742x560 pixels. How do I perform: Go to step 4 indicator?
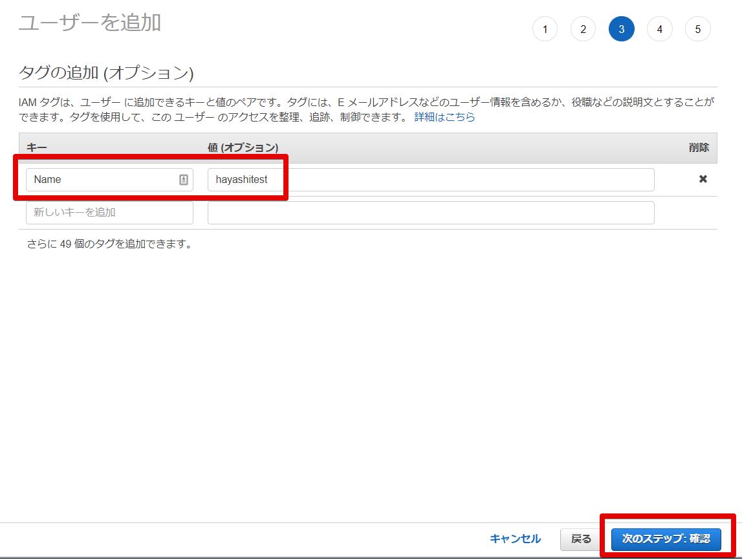point(659,29)
